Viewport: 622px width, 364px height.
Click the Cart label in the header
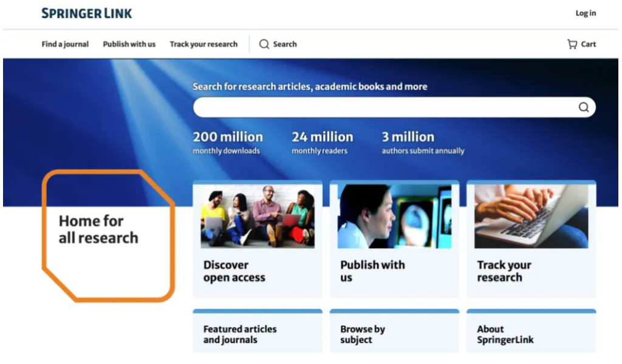point(588,44)
